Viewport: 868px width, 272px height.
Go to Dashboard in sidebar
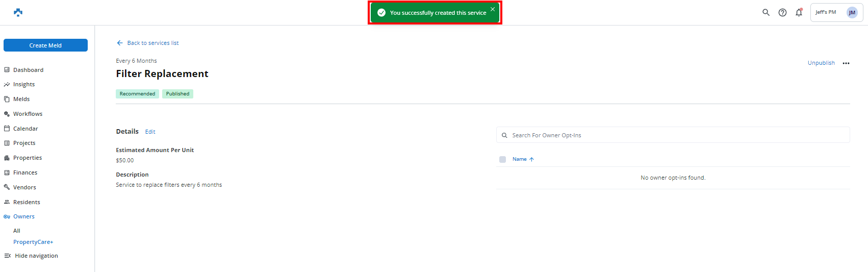click(28, 70)
